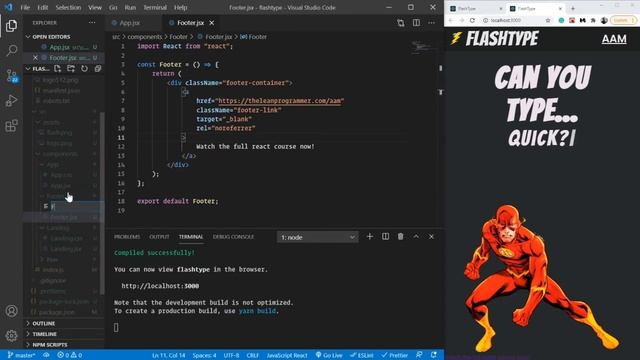Screen dimensions: 640x360
Task: Open the Selection menu
Action: [x=68, y=7]
